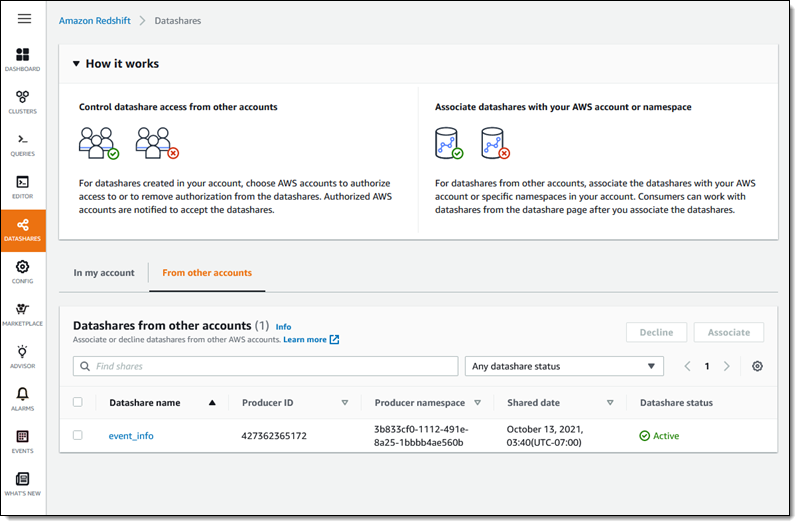Go to Dashboard in the sidebar
The width and height of the screenshot is (800, 526).
[x=22, y=59]
